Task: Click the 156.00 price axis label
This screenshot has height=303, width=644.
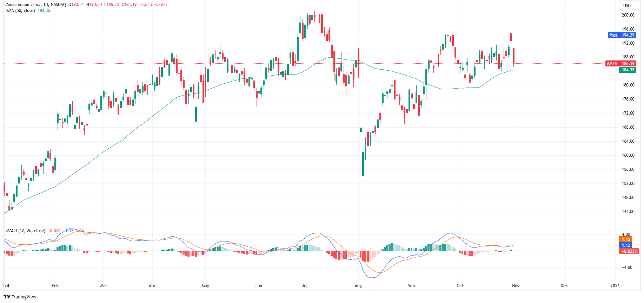Action: pos(628,169)
